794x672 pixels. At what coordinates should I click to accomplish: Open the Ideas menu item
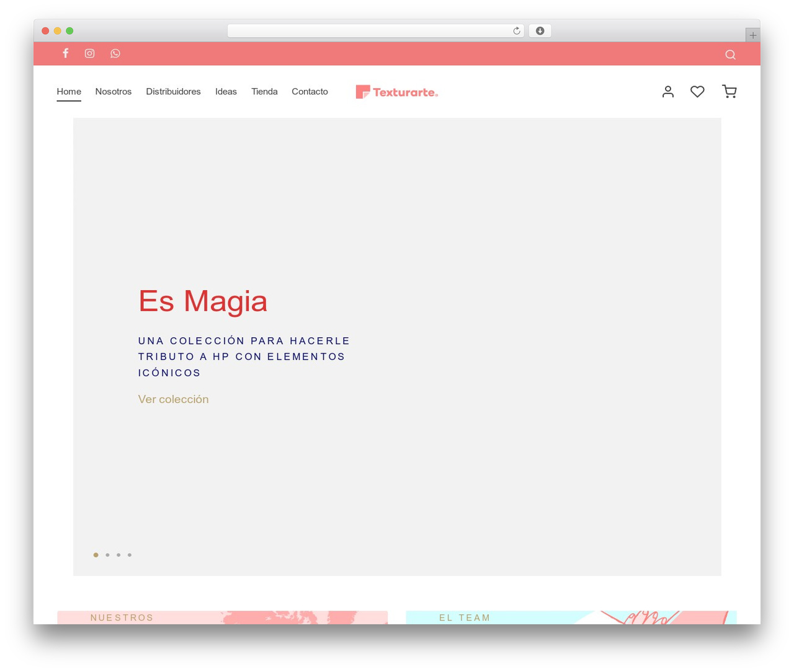226,92
